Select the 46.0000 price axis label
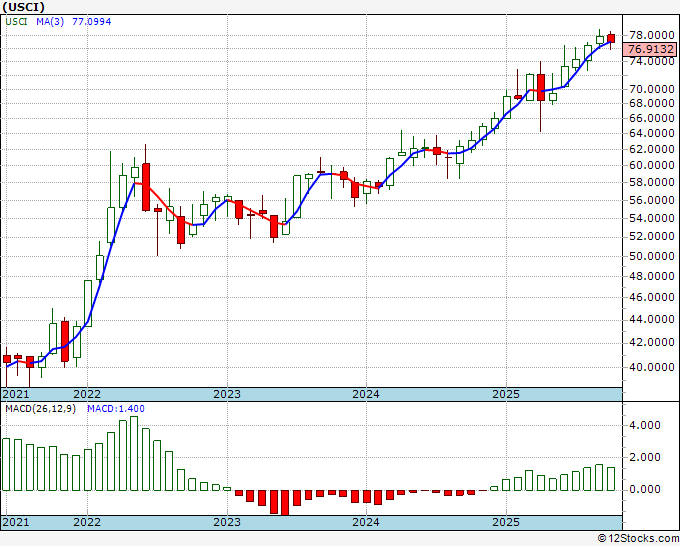Image resolution: width=680 pixels, height=546 pixels. [652, 298]
